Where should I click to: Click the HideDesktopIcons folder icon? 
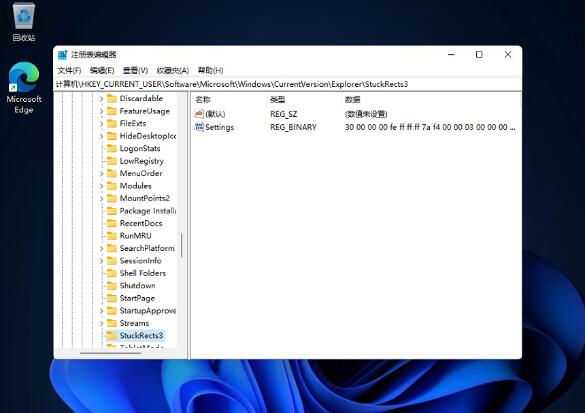tap(112, 136)
